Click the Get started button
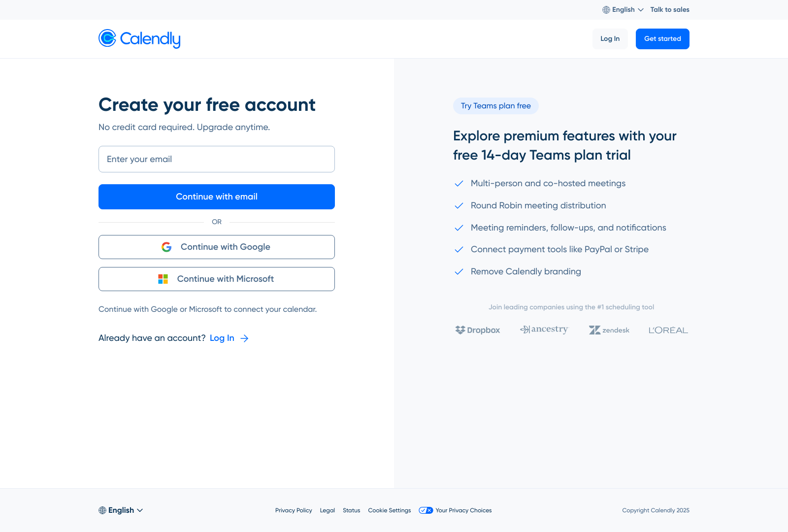Screen dimensions: 788x532 (x=662, y=38)
